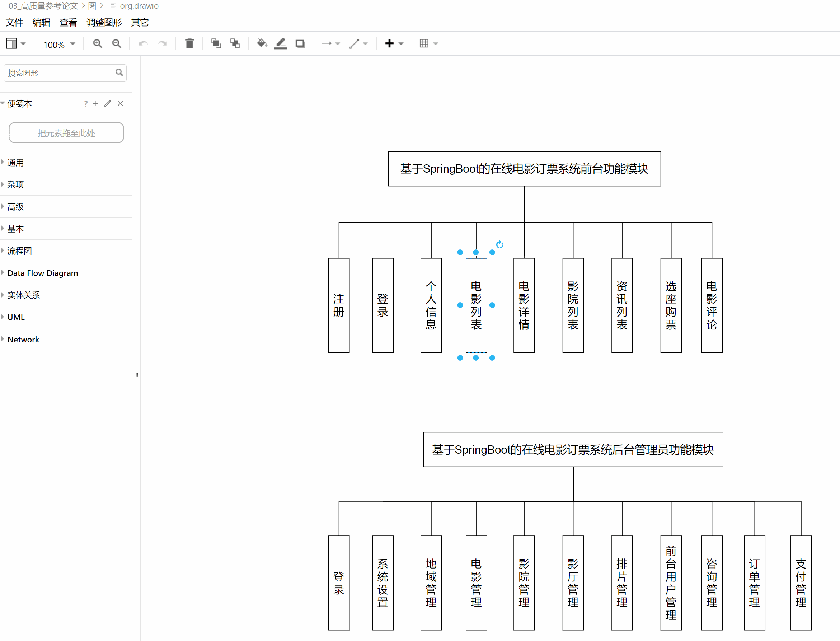The image size is (840, 641).
Task: Open the table grid dropdown
Action: (x=428, y=43)
